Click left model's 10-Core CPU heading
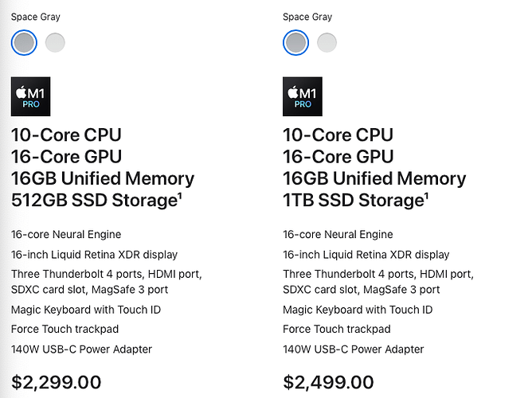Viewport: 532px width, 398px height. click(66, 135)
